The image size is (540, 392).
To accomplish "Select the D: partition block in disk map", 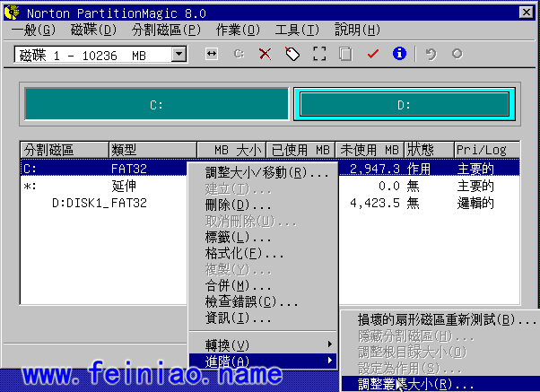I will point(405,104).
